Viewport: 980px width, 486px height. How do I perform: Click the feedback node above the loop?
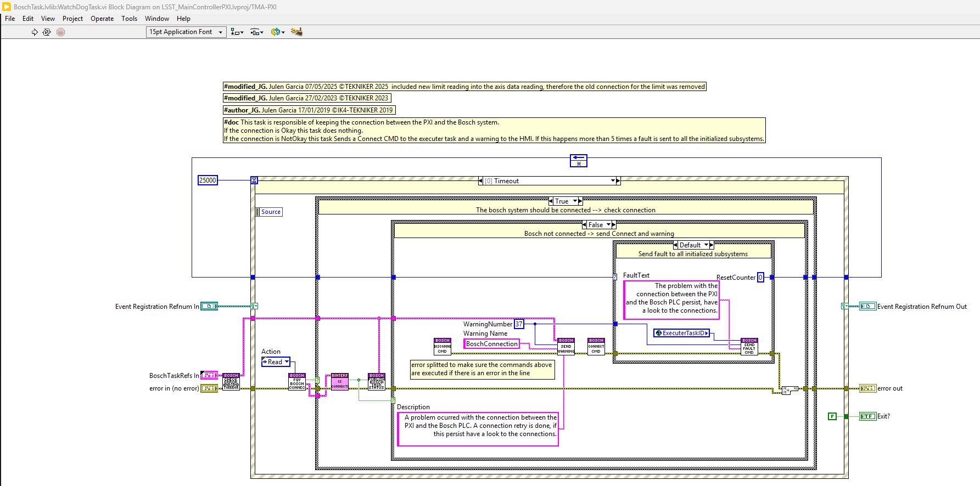(x=579, y=161)
